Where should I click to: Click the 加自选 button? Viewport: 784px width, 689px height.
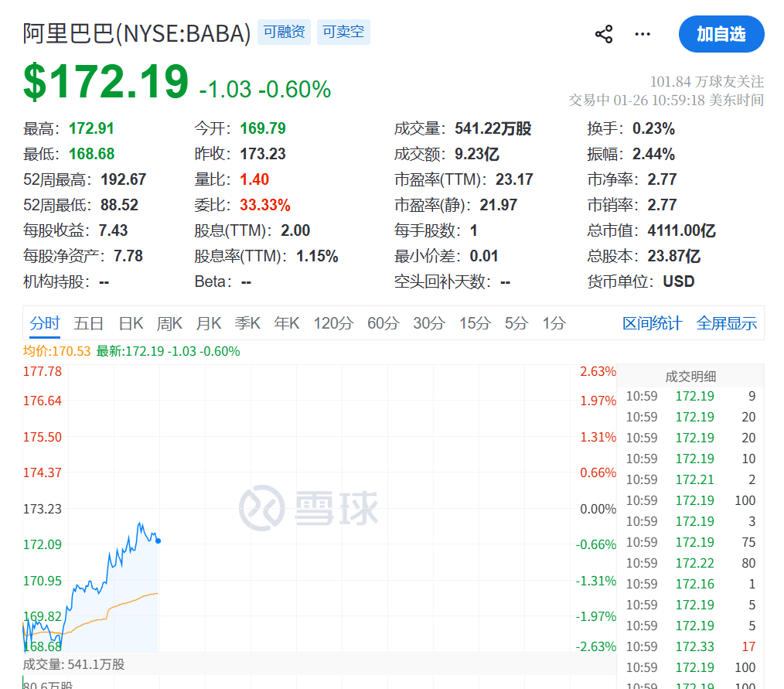(x=721, y=34)
